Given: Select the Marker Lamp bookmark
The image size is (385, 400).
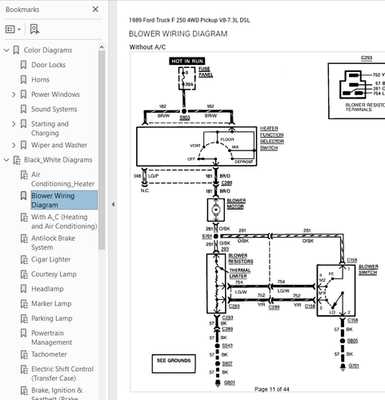Looking at the screenshot, I should click(51, 304).
